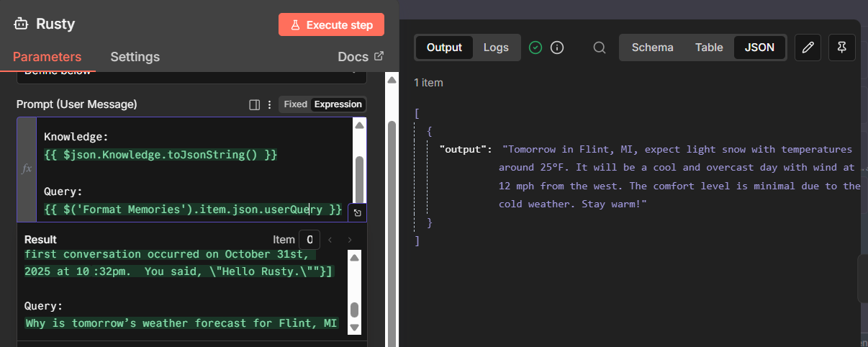Switch prompt field to Expression mode
Image resolution: width=868 pixels, height=347 pixels.
point(338,104)
